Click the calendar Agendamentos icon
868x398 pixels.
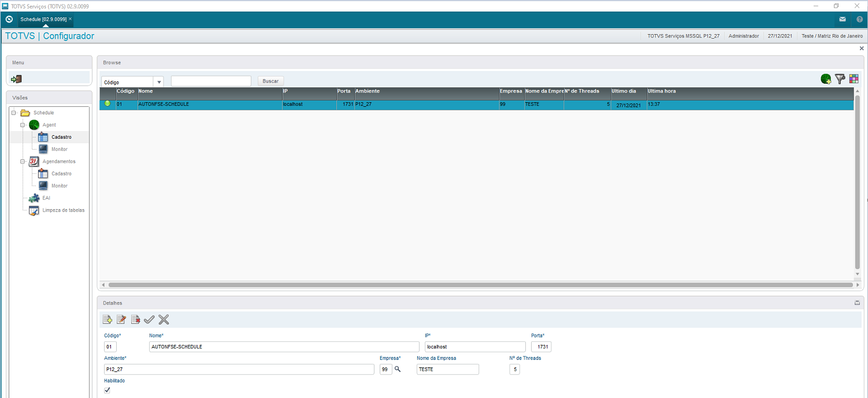point(34,161)
